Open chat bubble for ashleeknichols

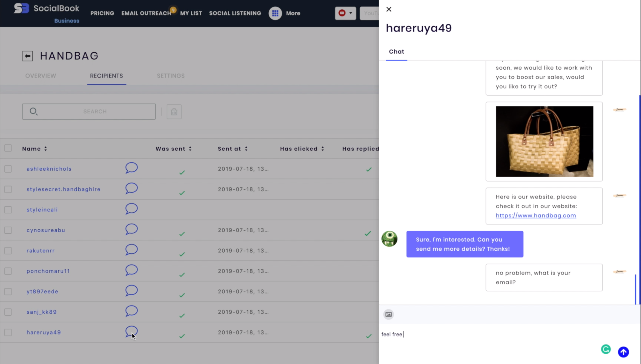pos(131,168)
